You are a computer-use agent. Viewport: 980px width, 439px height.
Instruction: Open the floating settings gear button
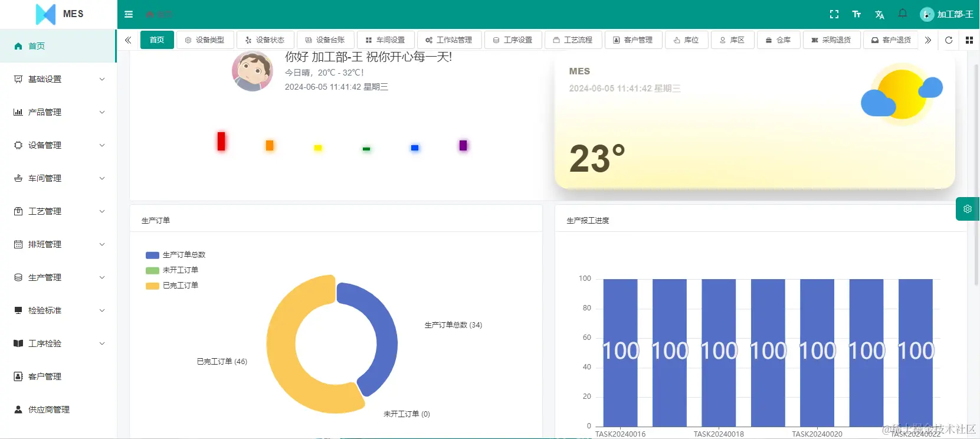pyautogui.click(x=968, y=209)
